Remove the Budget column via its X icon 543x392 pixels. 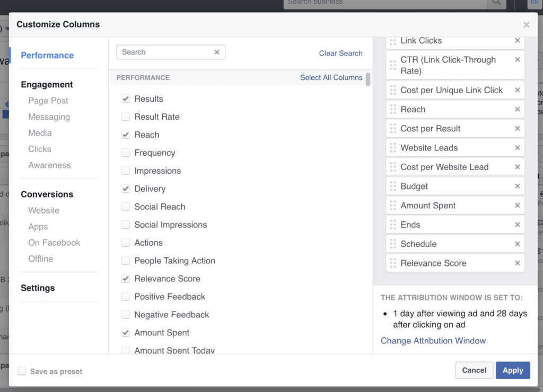[x=518, y=186]
